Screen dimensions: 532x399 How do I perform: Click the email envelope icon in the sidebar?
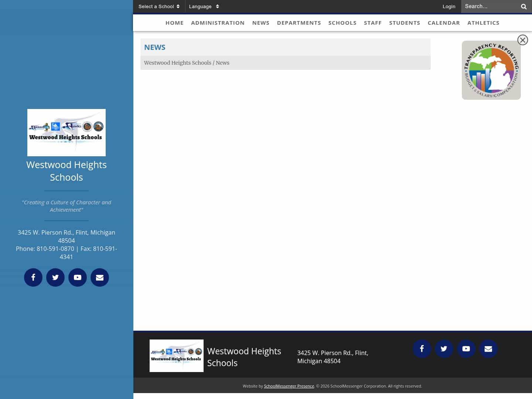click(x=100, y=277)
